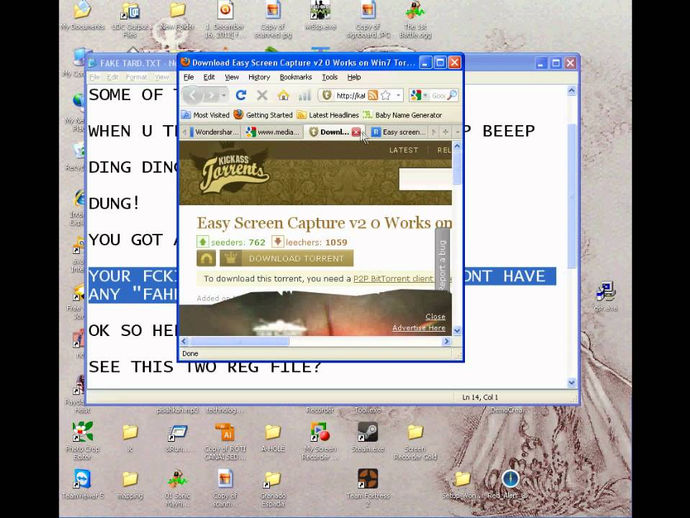The height and width of the screenshot is (518, 690).
Task: Open the Team Fortress 2 desktop icon
Action: (368, 487)
